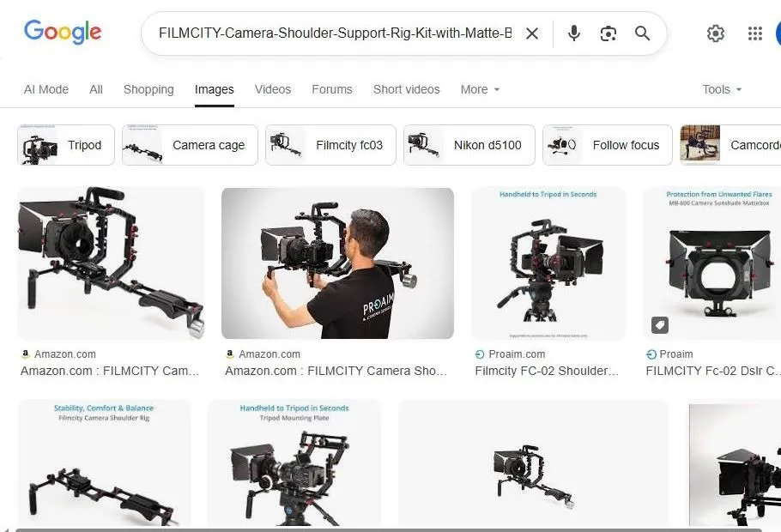Filter results with the Tripod chip
Screen dimensions: 781x532
tap(65, 145)
